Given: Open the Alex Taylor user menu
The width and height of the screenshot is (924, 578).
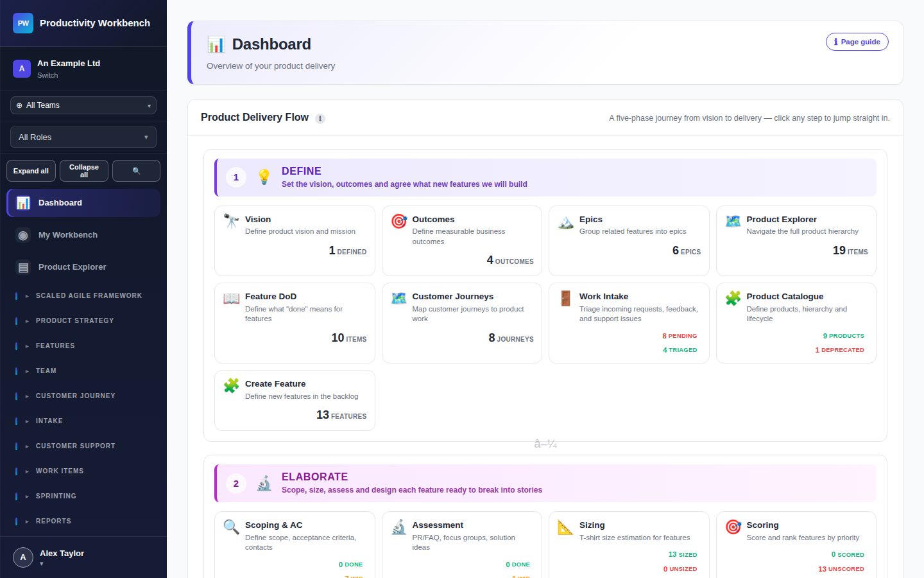Looking at the screenshot, I should point(83,557).
